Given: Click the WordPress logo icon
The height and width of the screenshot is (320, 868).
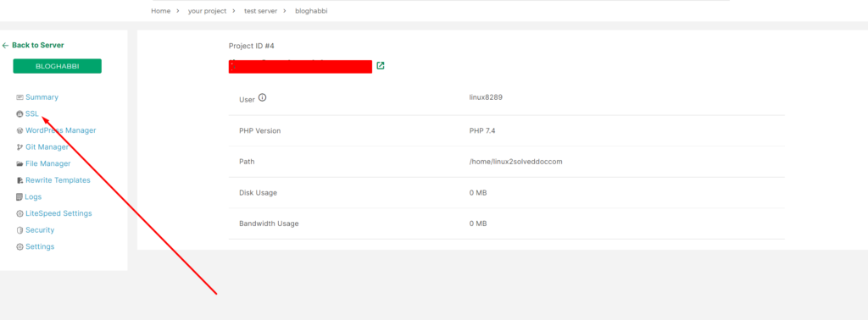Looking at the screenshot, I should [20, 130].
